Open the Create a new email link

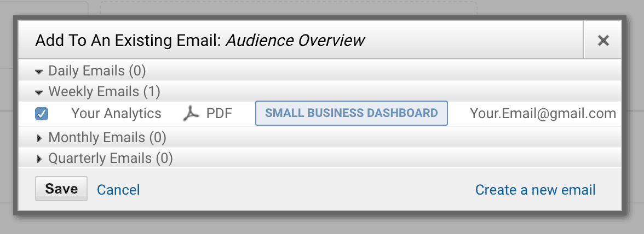535,190
